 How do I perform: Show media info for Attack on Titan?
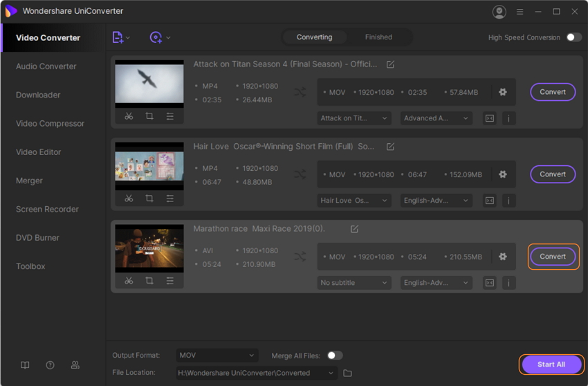pos(509,118)
